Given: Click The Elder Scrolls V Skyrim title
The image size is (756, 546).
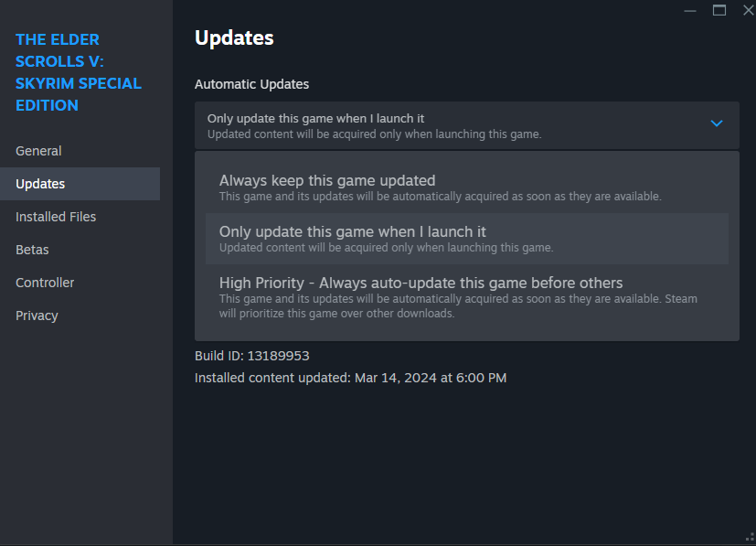Looking at the screenshot, I should click(79, 72).
